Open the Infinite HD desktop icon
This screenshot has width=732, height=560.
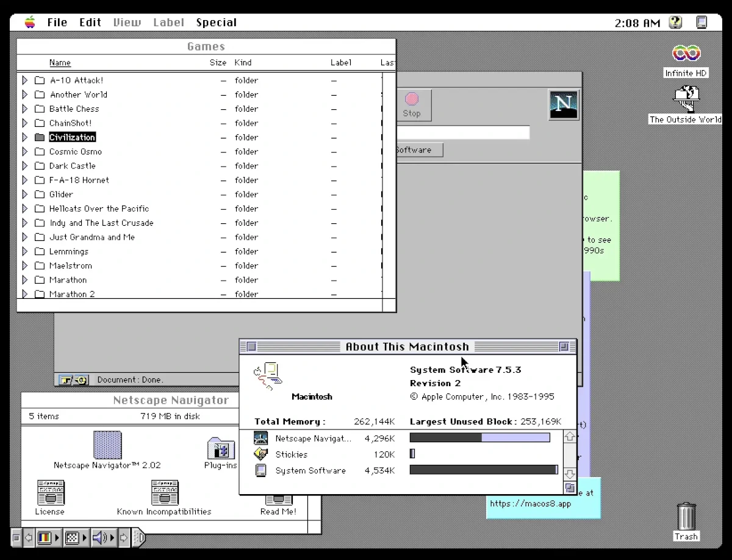pos(685,54)
